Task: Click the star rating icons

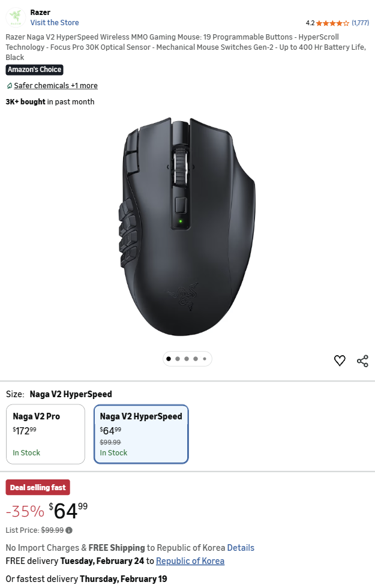Action: pos(332,23)
